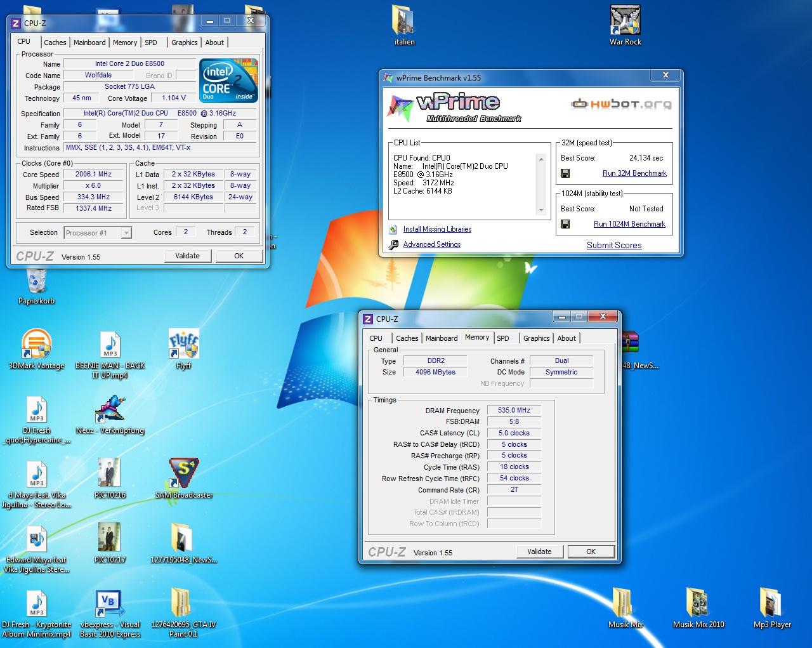Switch to the SPD tab in top CPU-Z window
The image size is (812, 648).
pyautogui.click(x=151, y=43)
